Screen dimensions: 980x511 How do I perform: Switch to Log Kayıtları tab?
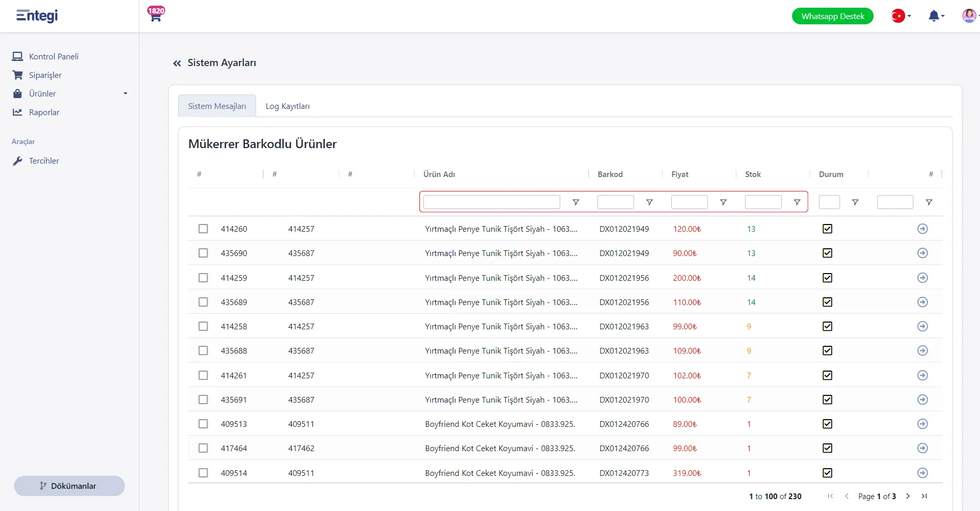click(288, 106)
